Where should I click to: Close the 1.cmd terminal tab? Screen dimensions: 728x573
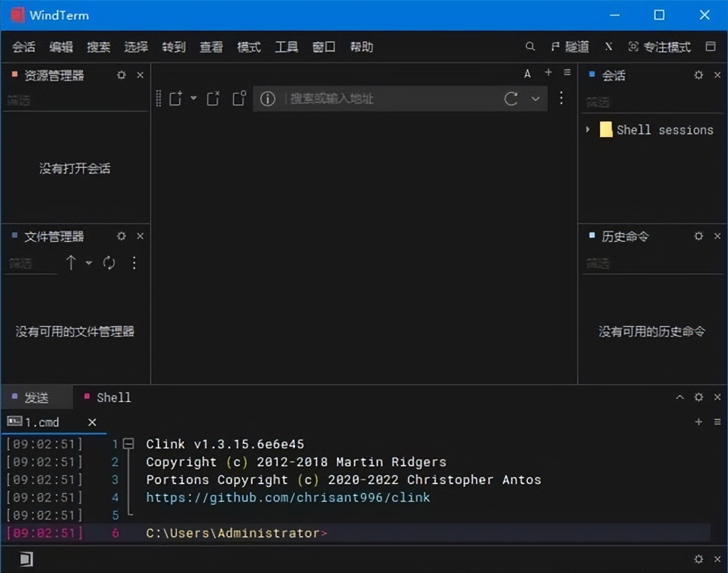(92, 422)
